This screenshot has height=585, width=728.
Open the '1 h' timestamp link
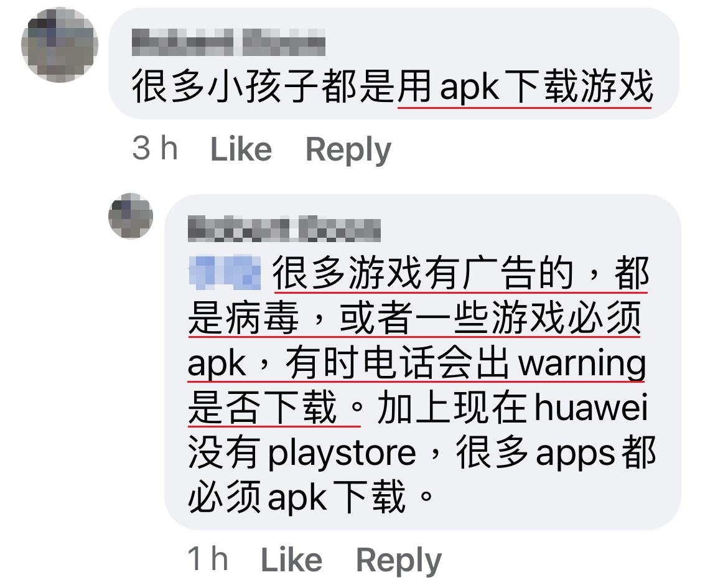coord(208,559)
